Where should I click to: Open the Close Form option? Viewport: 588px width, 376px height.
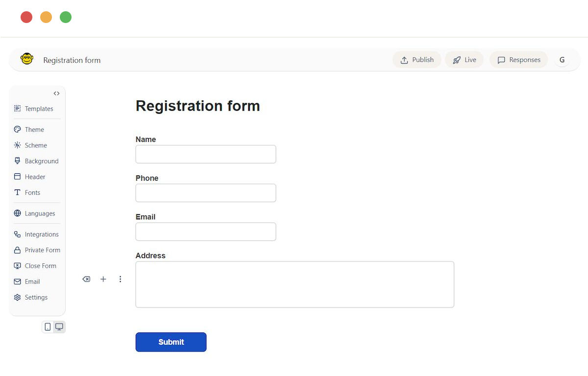point(35,266)
